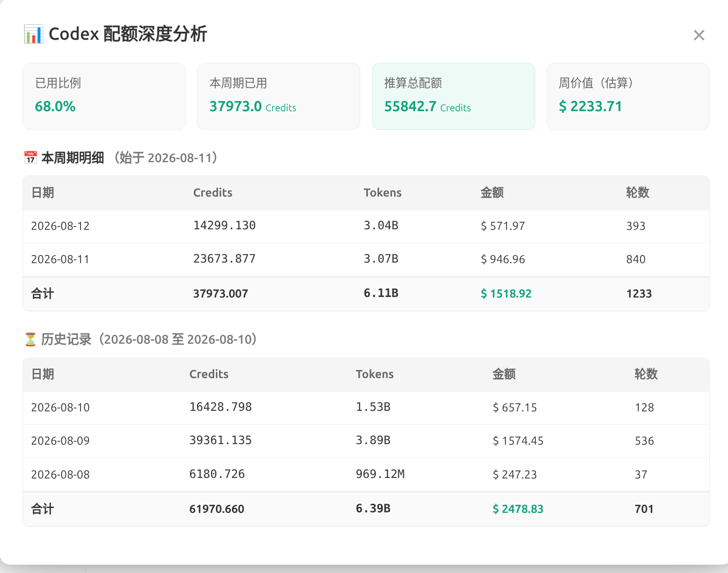Click the $ 2233.71 weekly value

591,106
